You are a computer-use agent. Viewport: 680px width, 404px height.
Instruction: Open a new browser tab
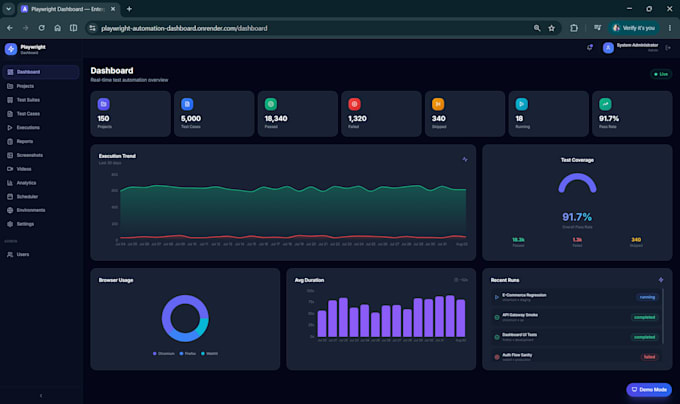[129, 9]
